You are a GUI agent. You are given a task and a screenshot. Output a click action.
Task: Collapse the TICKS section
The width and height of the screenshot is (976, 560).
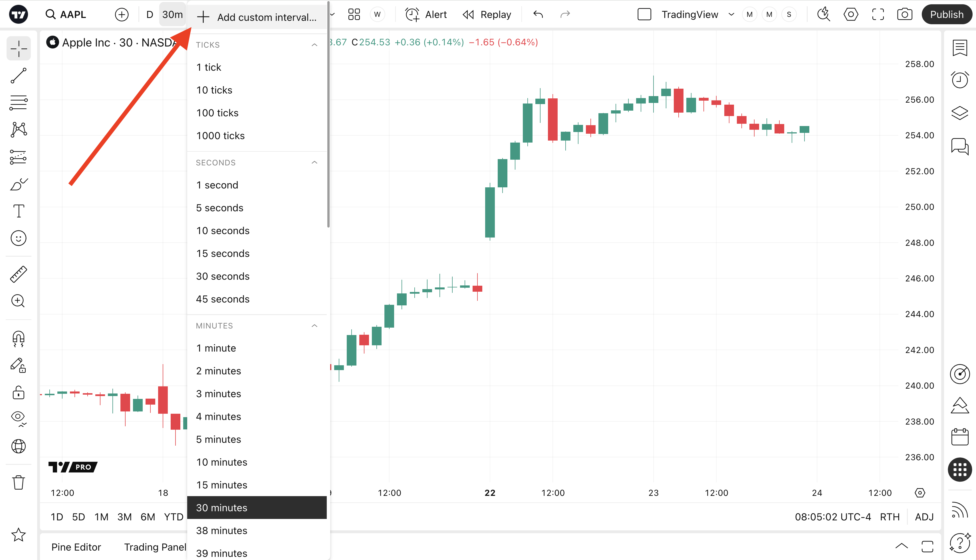(314, 44)
